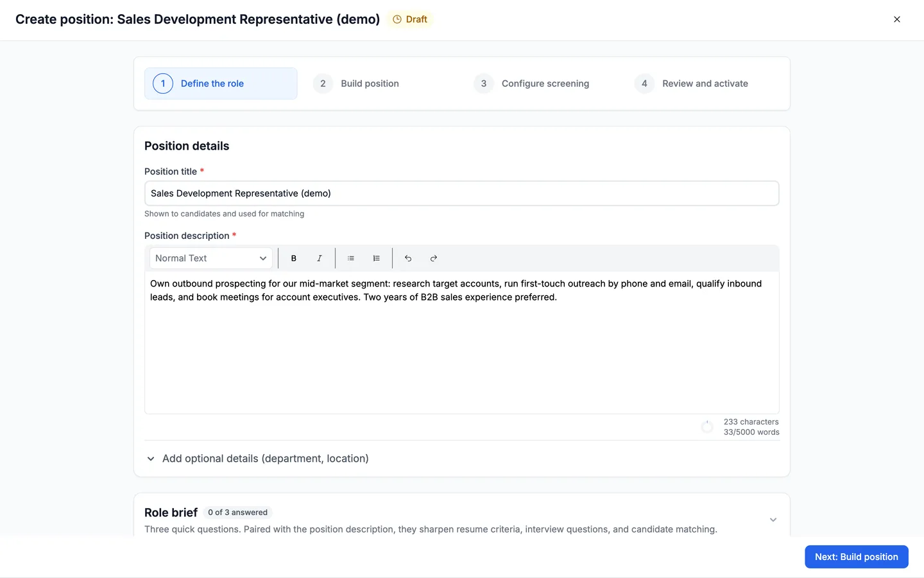Toggle italic formatting in description toolbar
The image size is (924, 578).
click(x=319, y=258)
